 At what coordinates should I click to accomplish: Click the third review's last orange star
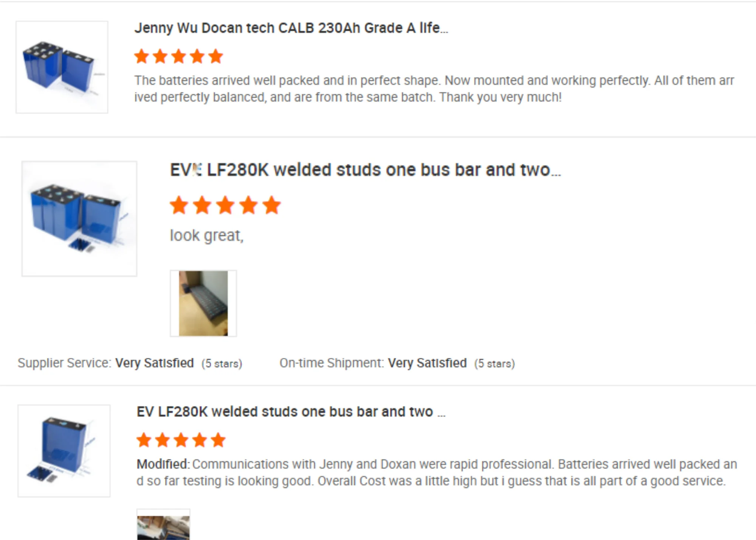click(218, 440)
